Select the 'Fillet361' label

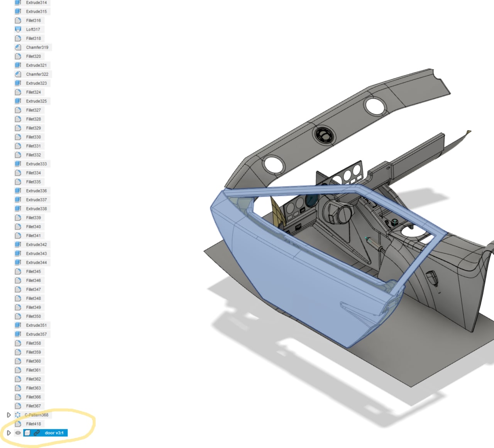click(34, 370)
